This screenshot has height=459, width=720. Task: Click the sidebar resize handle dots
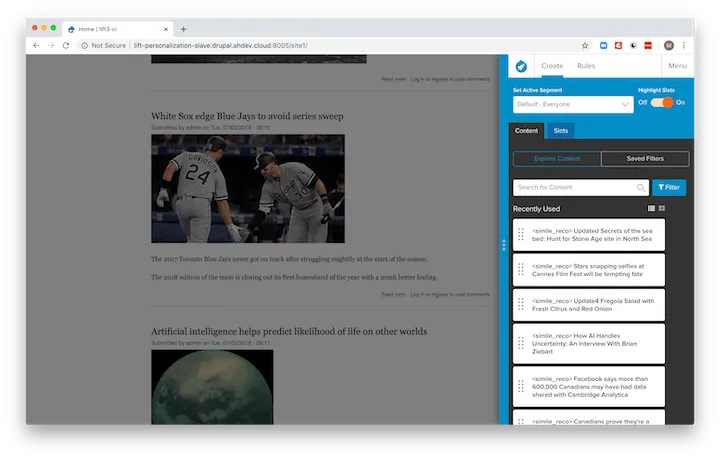pos(503,244)
